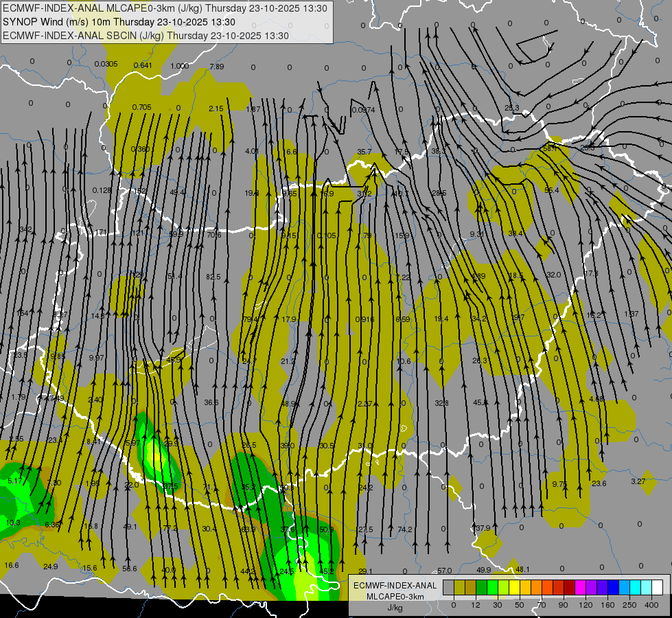
Task: Click the map value '37.9'
Action: [483, 528]
